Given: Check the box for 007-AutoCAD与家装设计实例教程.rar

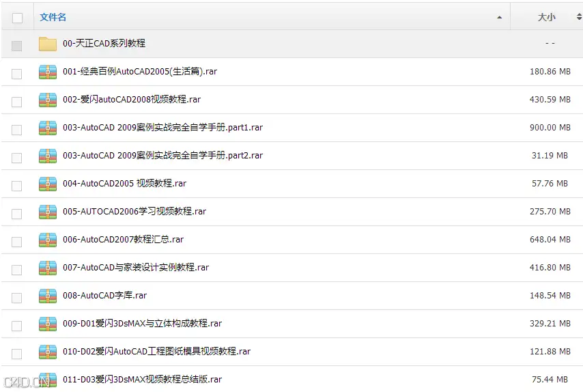Looking at the screenshot, I should click(x=17, y=270).
